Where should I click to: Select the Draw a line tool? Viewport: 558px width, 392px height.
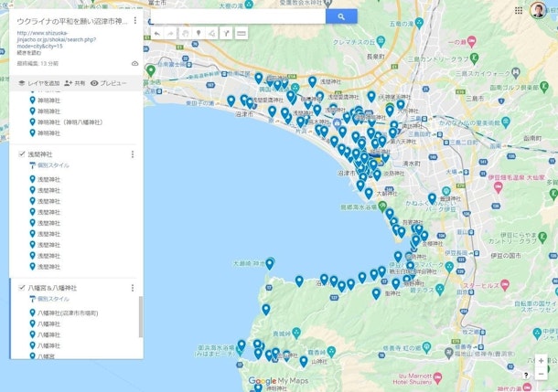[212, 34]
